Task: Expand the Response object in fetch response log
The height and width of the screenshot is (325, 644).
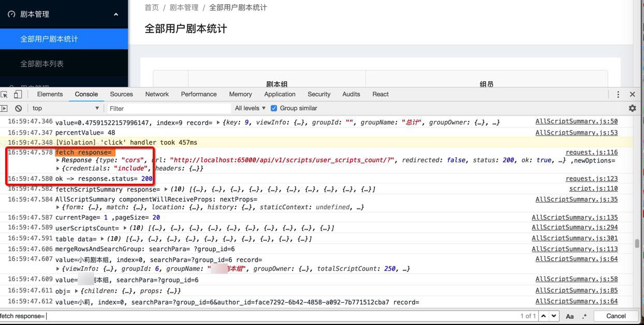Action: [x=58, y=160]
